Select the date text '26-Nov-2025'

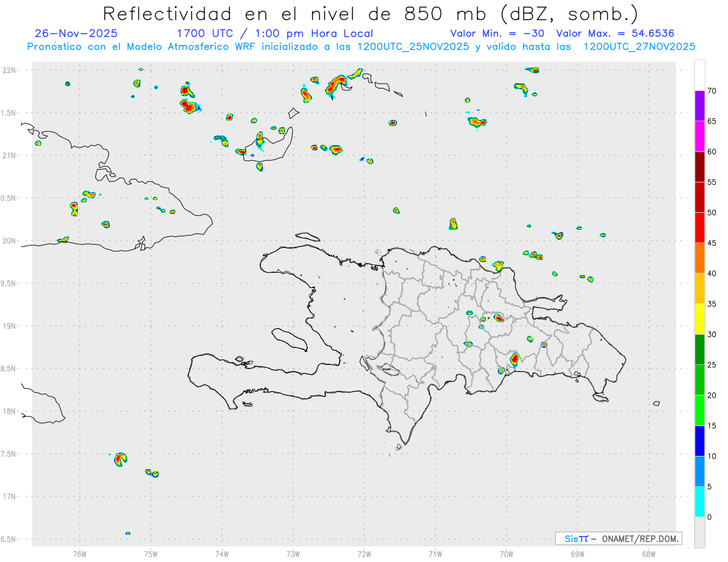(x=76, y=33)
